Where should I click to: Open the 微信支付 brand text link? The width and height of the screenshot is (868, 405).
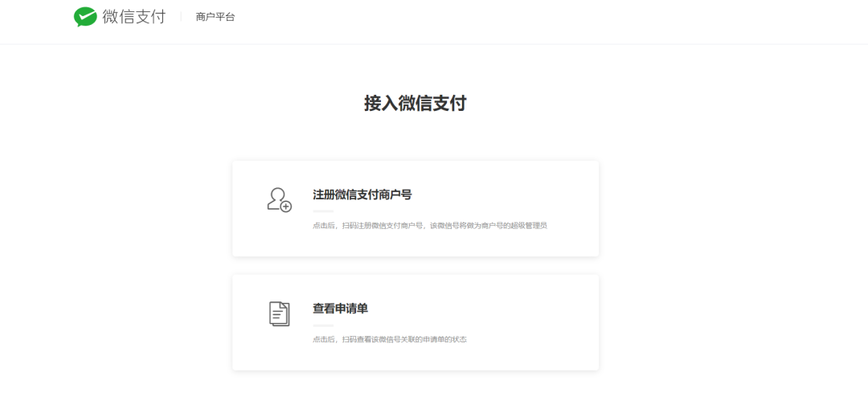point(134,17)
